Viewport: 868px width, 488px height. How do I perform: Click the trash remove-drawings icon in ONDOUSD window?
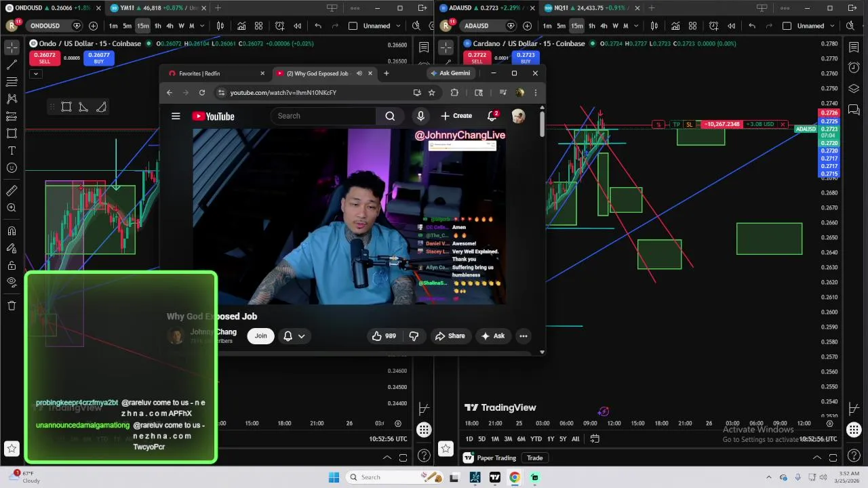pyautogui.click(x=12, y=306)
